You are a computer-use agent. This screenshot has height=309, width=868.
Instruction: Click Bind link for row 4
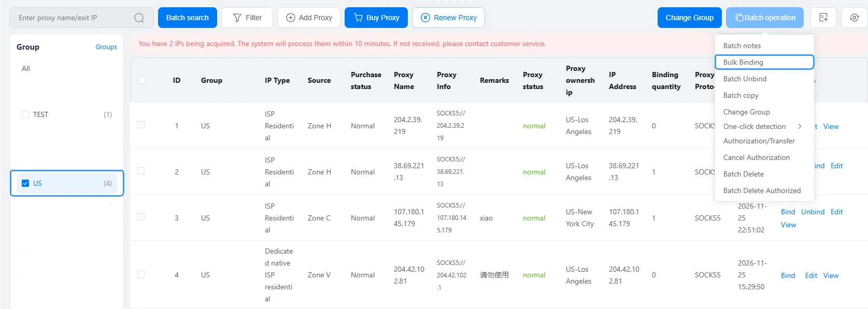click(x=788, y=275)
